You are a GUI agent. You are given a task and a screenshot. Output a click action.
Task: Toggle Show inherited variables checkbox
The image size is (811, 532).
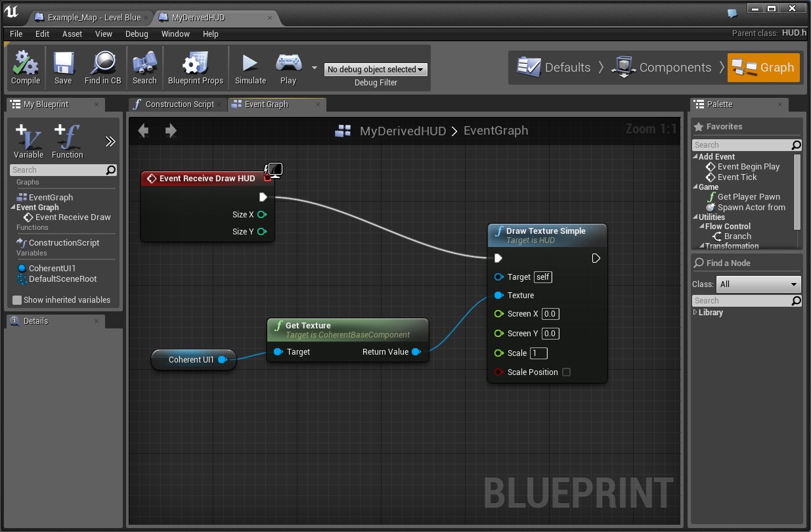point(17,300)
